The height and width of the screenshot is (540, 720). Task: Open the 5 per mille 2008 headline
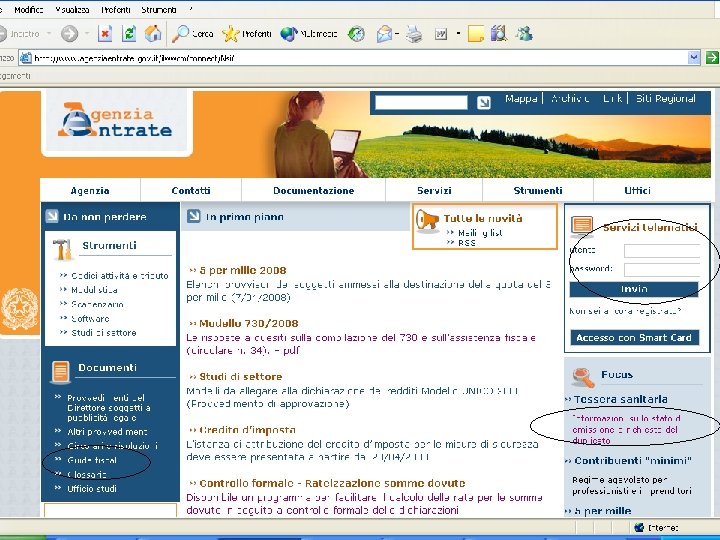coord(243,270)
